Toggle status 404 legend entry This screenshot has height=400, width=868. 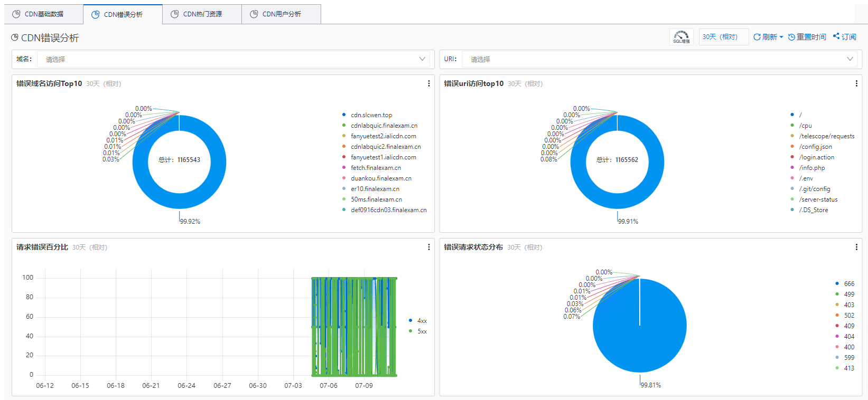(x=845, y=337)
